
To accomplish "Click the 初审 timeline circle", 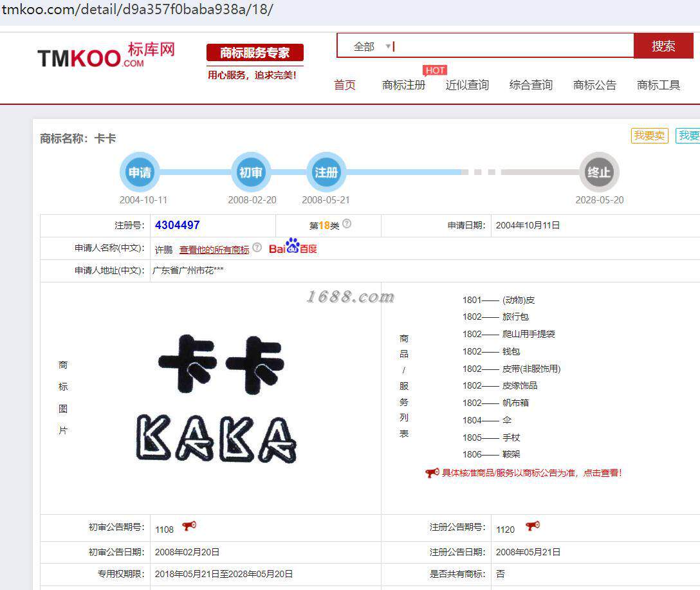I will pyautogui.click(x=251, y=172).
